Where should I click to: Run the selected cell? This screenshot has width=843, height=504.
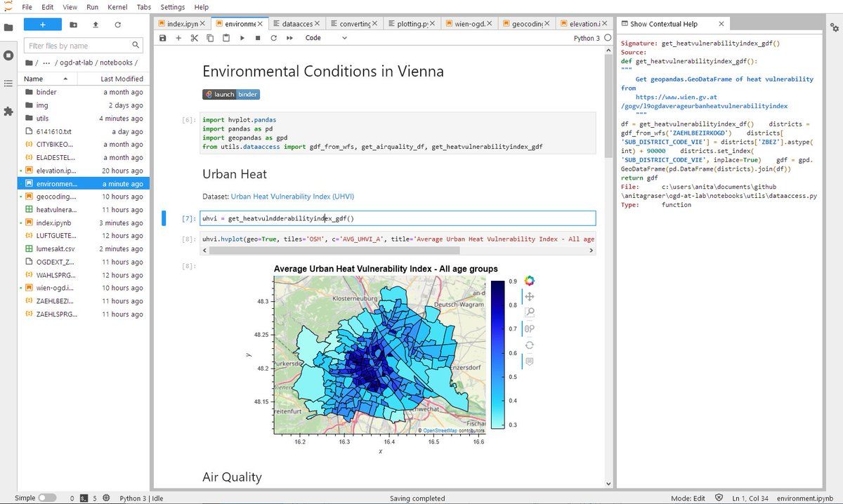242,38
